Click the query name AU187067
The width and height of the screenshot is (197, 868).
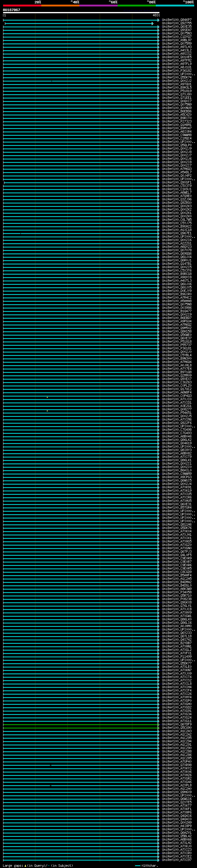tap(11, 10)
